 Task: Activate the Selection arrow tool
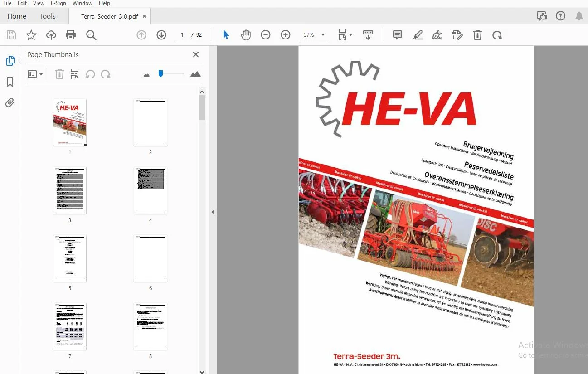(226, 35)
